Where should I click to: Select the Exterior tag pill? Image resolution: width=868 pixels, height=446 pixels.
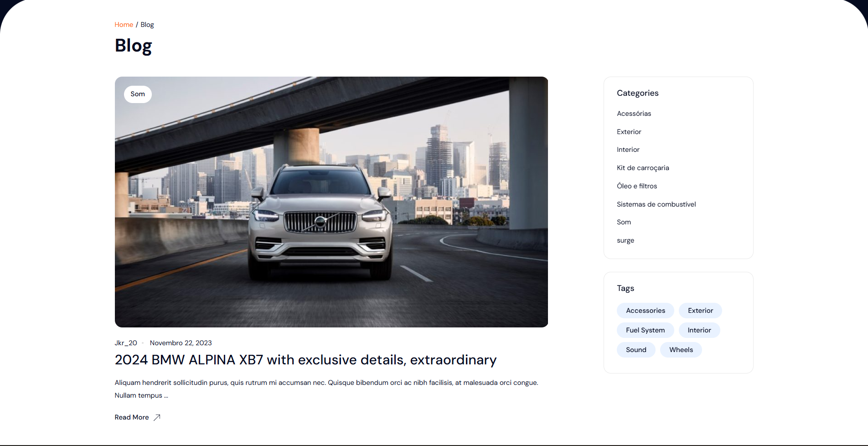click(x=700, y=311)
